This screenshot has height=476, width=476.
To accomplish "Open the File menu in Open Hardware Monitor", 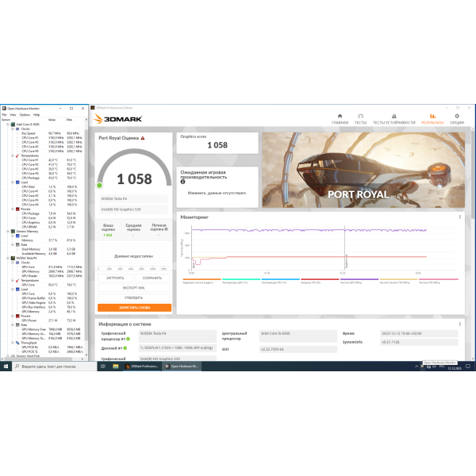I will coord(4,115).
